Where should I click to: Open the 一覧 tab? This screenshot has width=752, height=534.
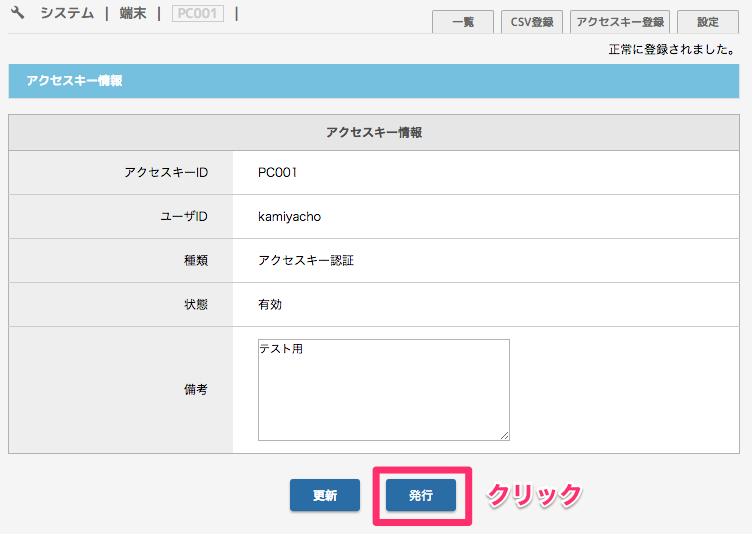tap(463, 22)
